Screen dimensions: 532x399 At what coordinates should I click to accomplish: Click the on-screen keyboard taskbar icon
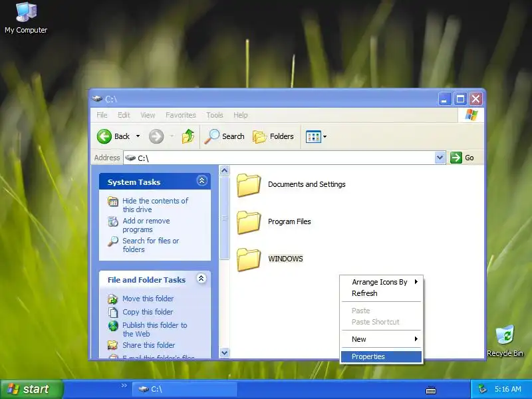[x=430, y=390]
